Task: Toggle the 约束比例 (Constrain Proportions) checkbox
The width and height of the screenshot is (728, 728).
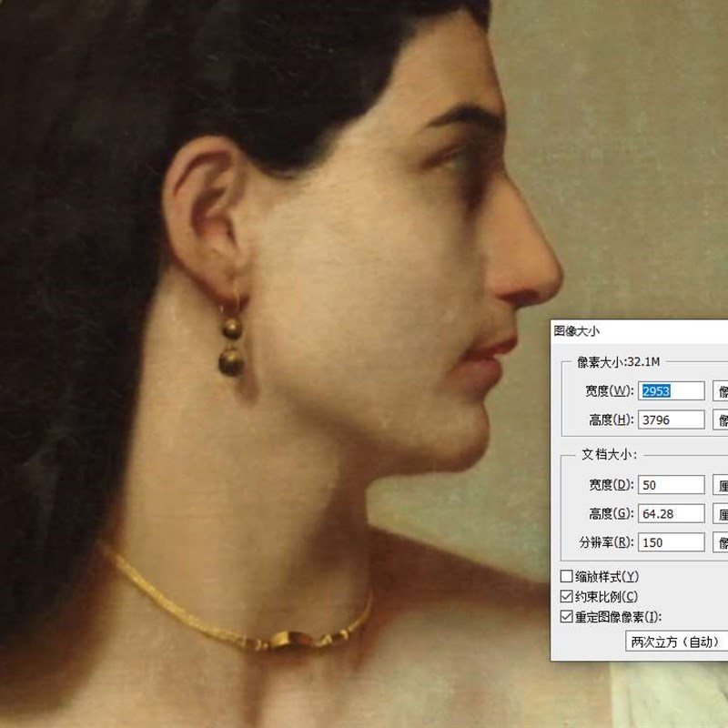Action: 566,596
